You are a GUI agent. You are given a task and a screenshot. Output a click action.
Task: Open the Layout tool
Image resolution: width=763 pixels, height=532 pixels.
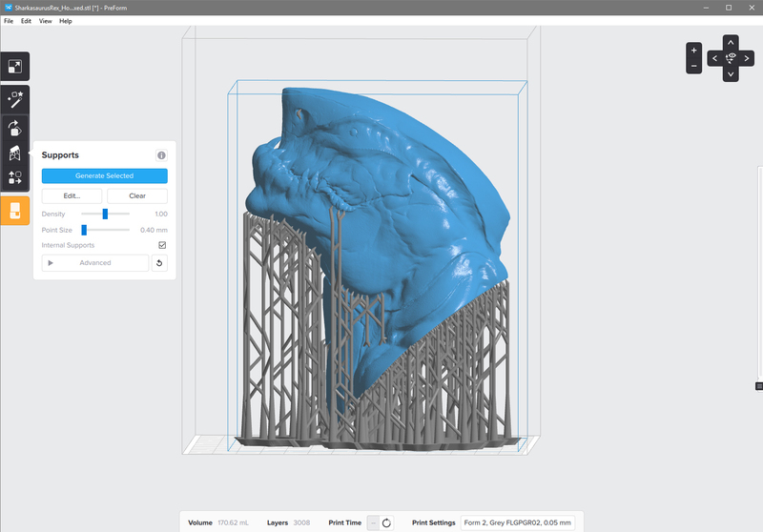tap(15, 177)
